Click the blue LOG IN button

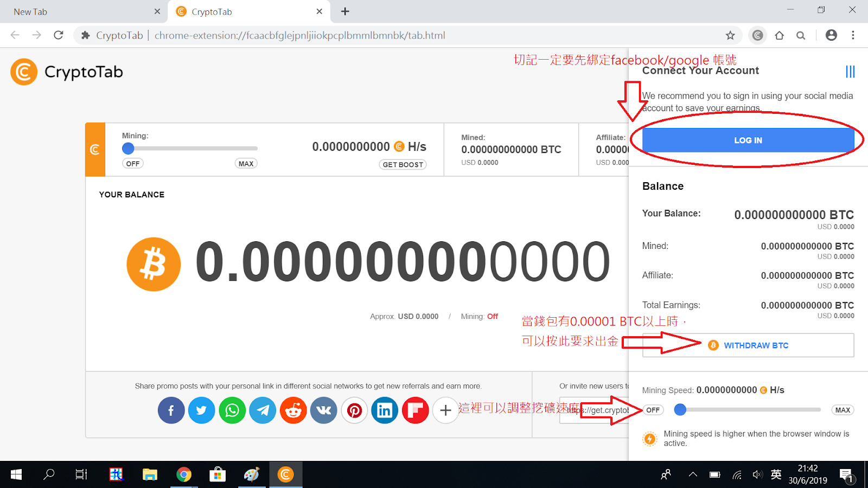[748, 140]
